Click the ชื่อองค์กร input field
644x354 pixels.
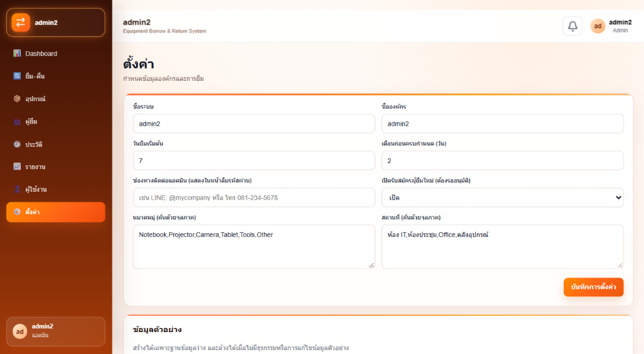pos(502,124)
